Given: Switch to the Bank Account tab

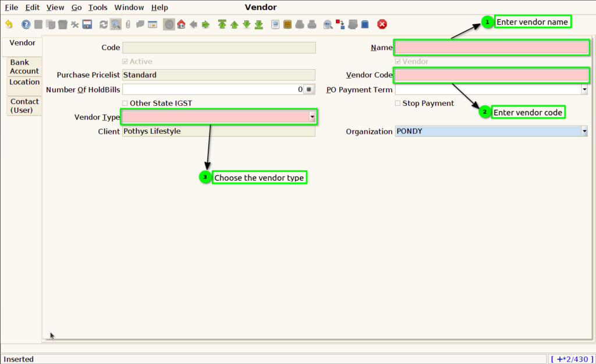Looking at the screenshot, I should pos(24,66).
